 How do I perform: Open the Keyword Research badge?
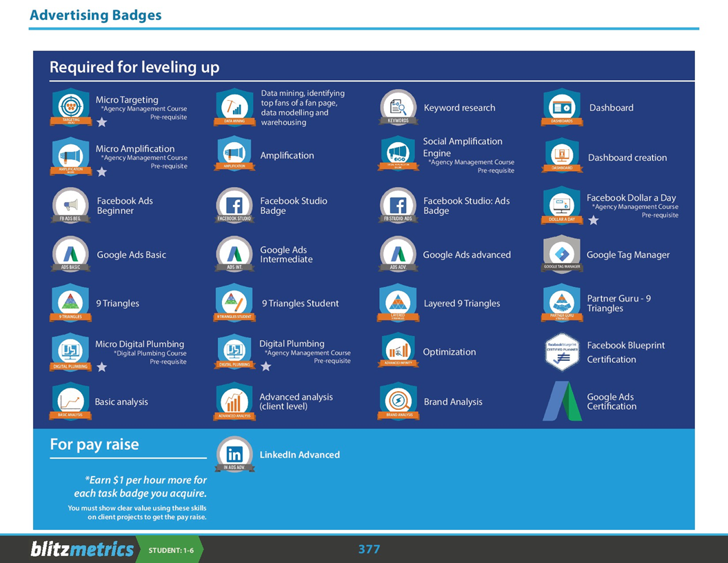click(398, 107)
